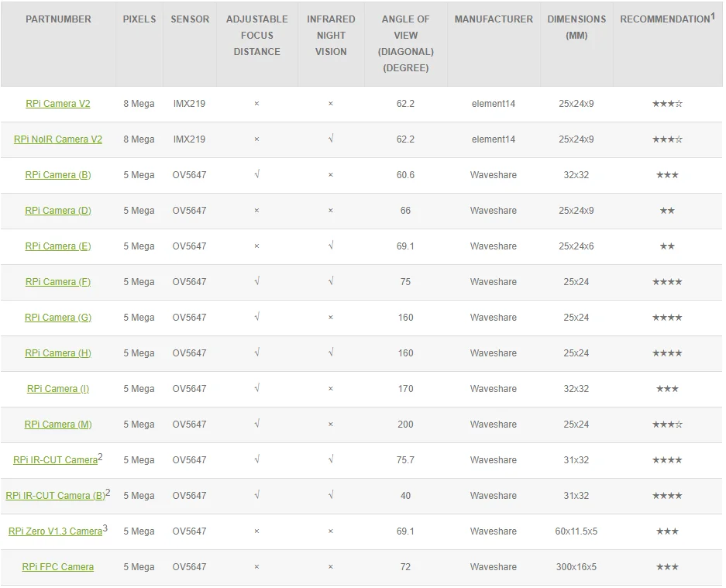726x588 pixels.
Task: Select the 160 angle for RPi Camera (G)
Action: tap(405, 318)
